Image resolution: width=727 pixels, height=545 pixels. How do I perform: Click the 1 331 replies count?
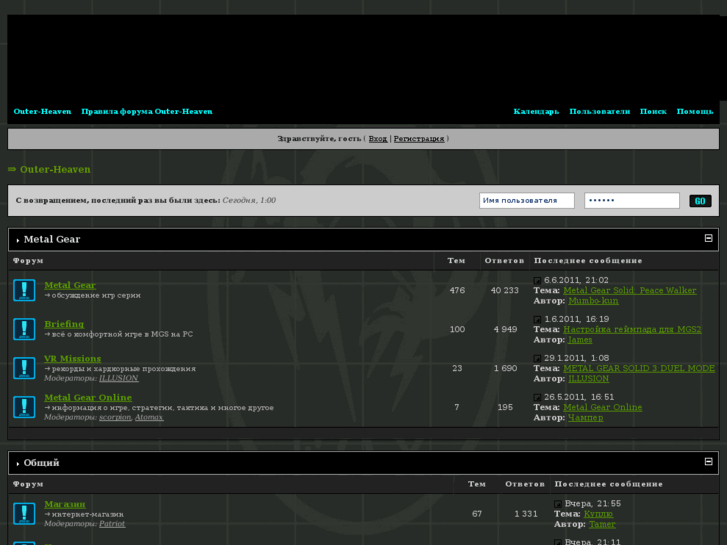tap(526, 514)
